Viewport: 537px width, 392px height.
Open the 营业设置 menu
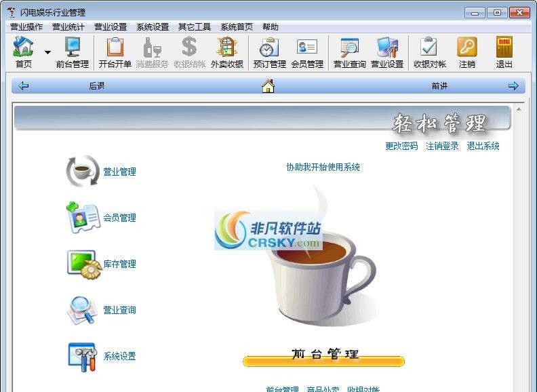111,26
